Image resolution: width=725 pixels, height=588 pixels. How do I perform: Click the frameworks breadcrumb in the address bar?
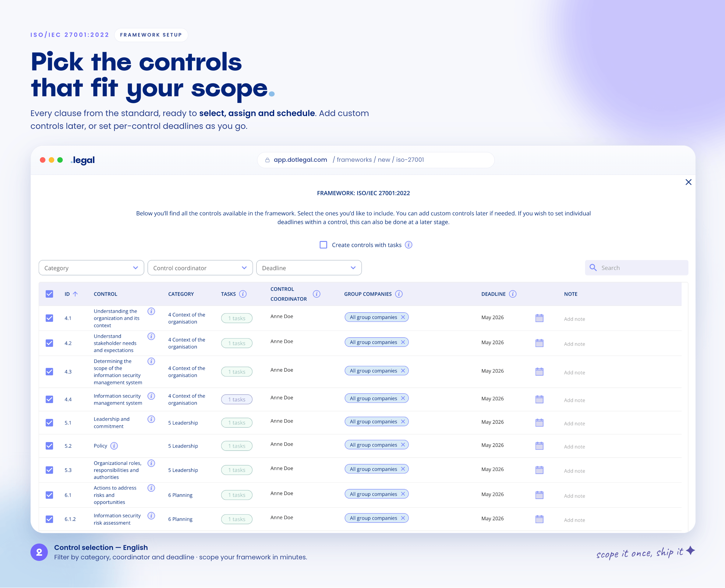(354, 160)
